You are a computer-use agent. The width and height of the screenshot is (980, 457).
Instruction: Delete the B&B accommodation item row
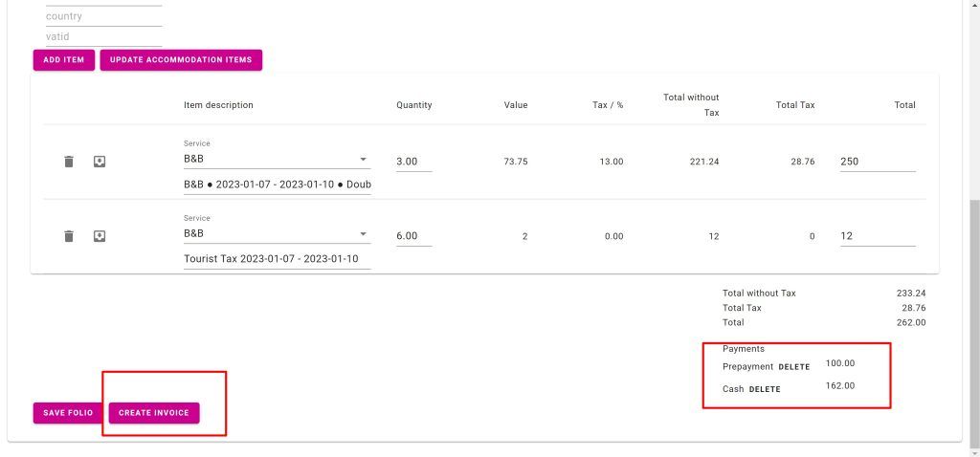coord(69,162)
